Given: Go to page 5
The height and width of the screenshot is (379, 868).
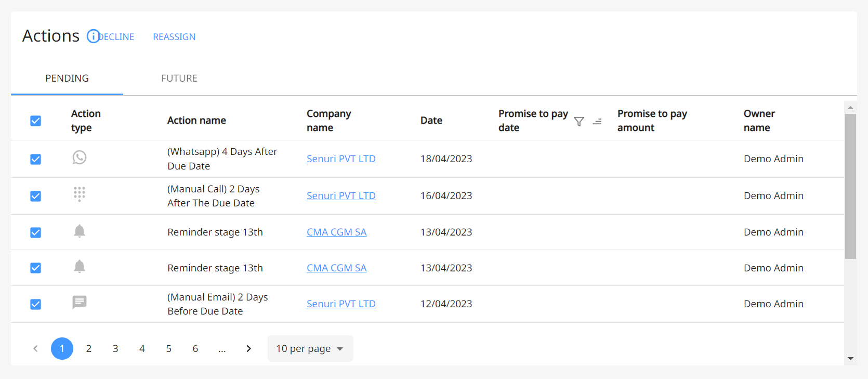Looking at the screenshot, I should (168, 348).
